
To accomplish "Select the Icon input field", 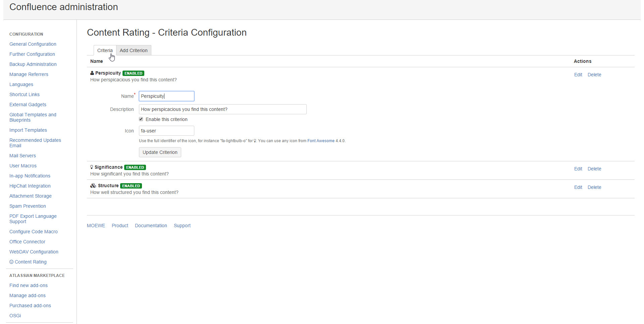I will [x=166, y=131].
